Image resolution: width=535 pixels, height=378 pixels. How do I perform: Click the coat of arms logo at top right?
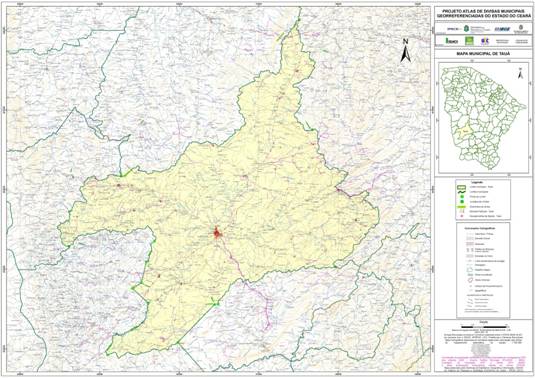tap(521, 27)
